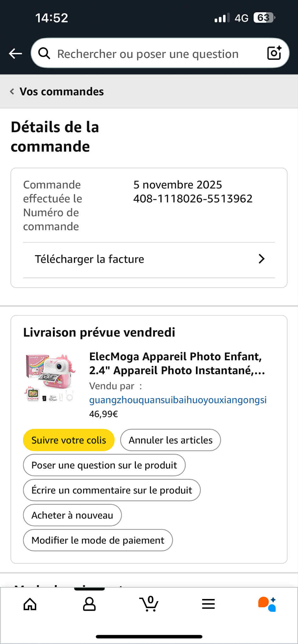This screenshot has height=644, width=298.
Task: Open seller guangzhouquansuibaihuoyouxiangongsi link
Action: [178, 400]
